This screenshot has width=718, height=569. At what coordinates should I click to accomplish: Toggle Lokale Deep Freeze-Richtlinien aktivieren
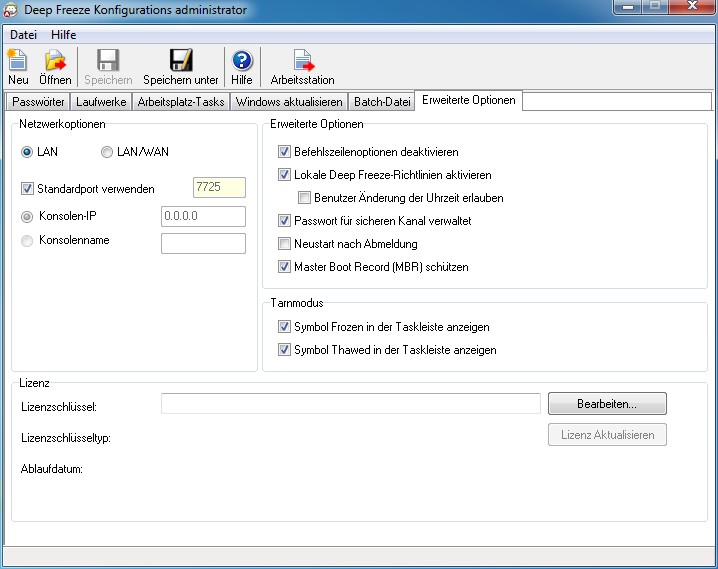point(284,174)
